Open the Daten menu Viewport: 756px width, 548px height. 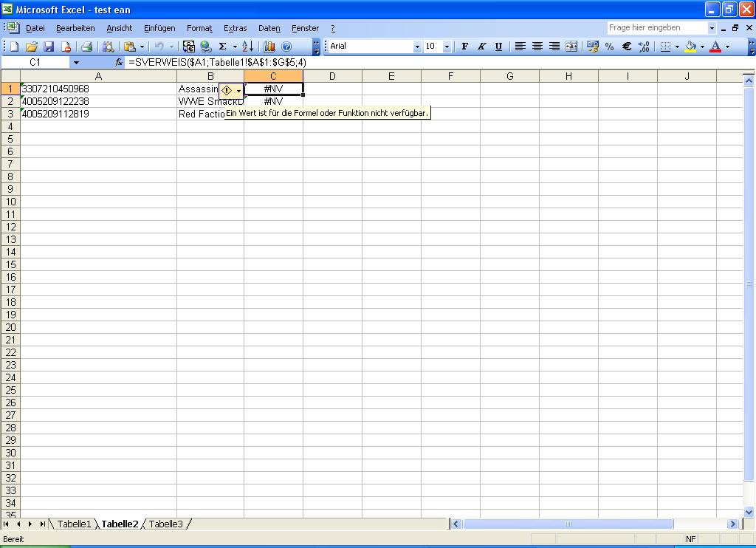(x=269, y=28)
